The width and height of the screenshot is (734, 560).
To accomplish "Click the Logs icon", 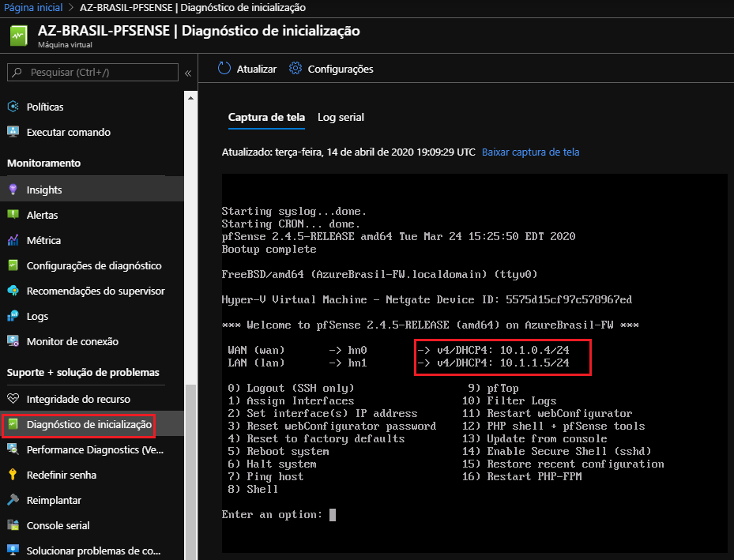I will pyautogui.click(x=13, y=316).
